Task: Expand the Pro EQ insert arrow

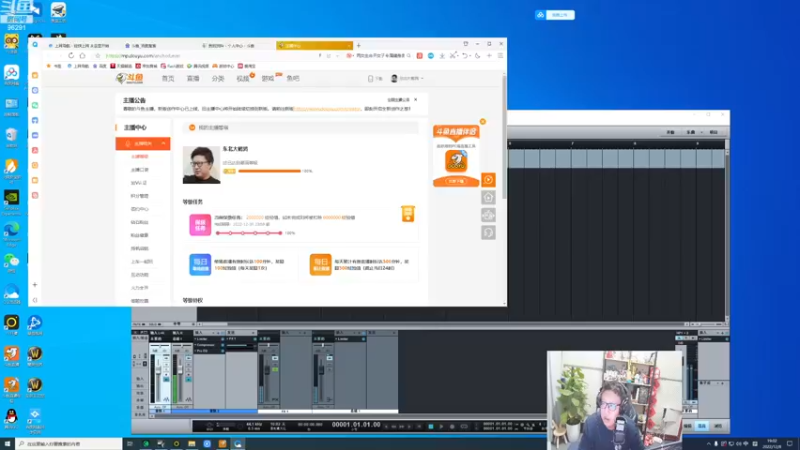Action: (196, 351)
